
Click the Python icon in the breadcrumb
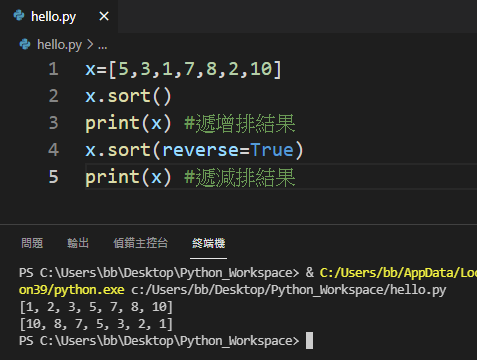coord(25,44)
